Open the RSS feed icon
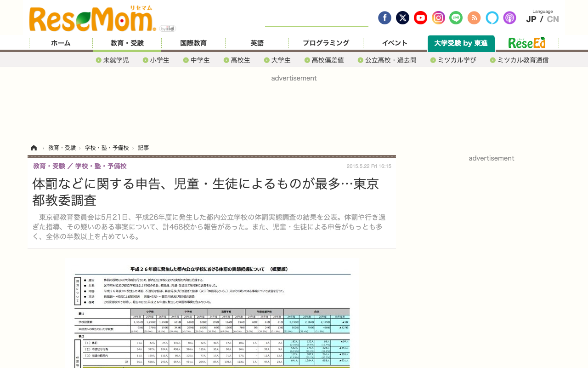 click(x=474, y=18)
